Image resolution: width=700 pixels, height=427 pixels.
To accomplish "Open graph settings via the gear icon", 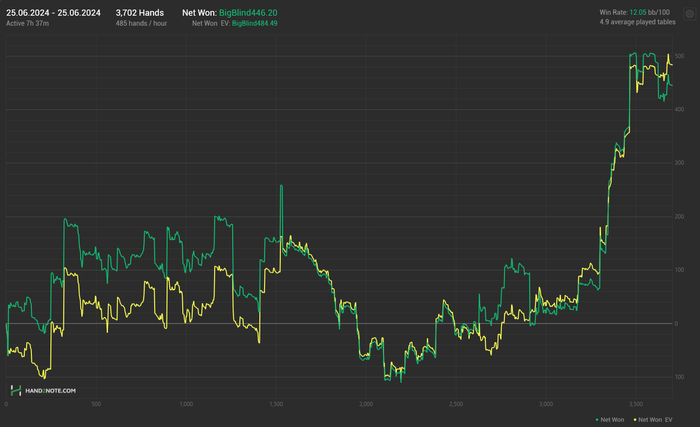I will (689, 14).
